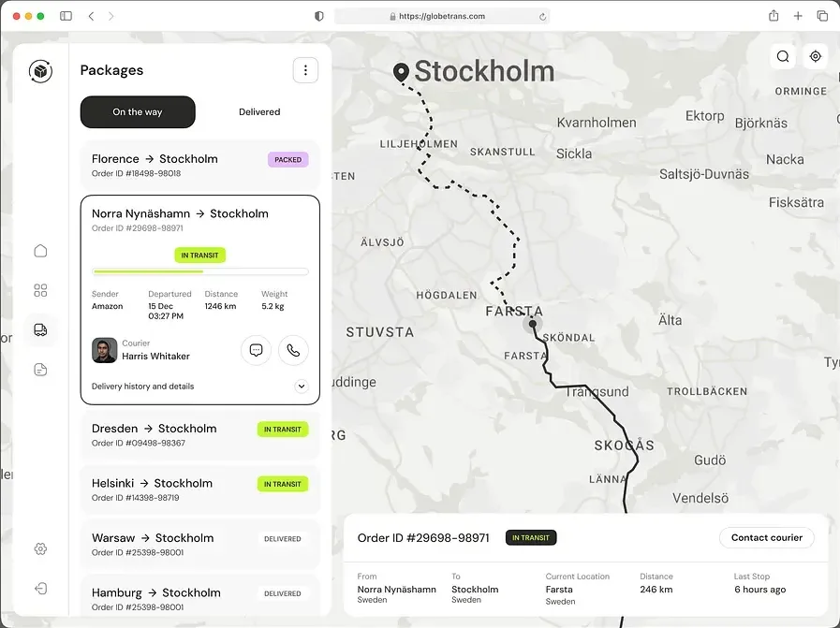Click the SKOGÅS map label

(x=624, y=445)
